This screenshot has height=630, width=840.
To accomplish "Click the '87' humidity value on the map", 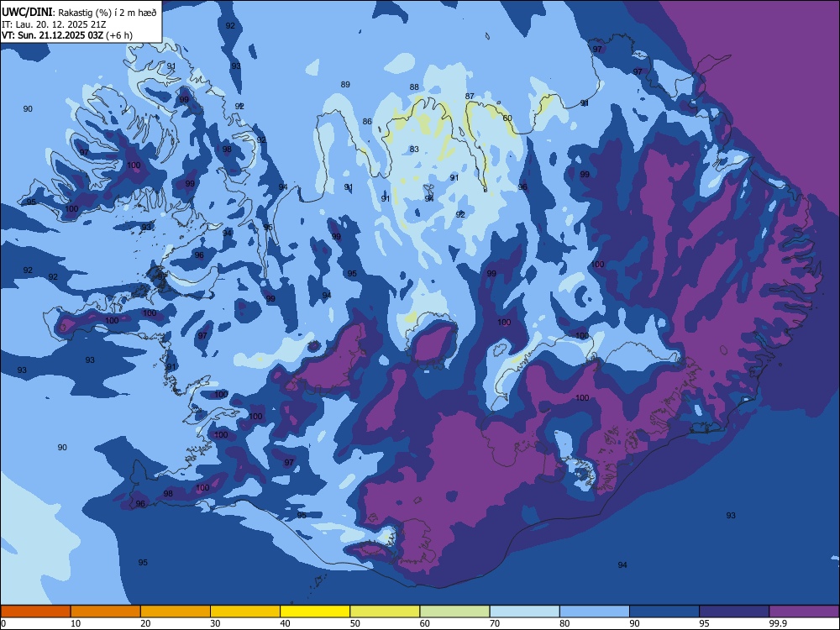I will 470,97.
